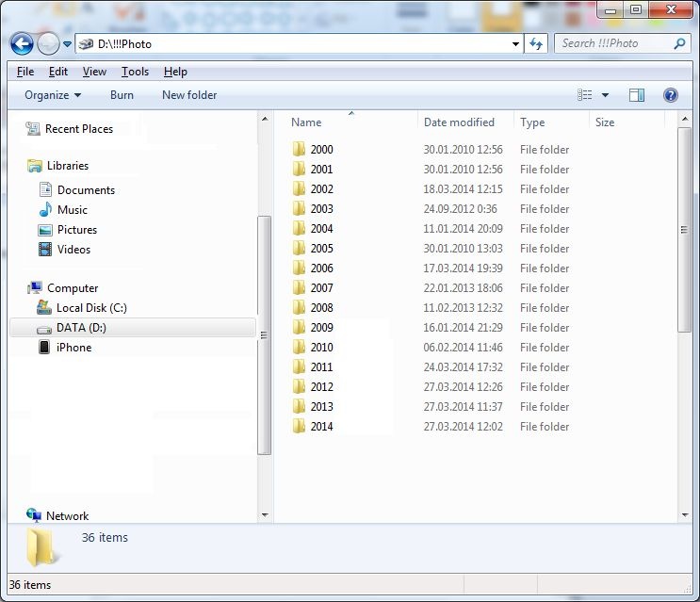Open the Tools menu
The image size is (700, 602).
click(135, 72)
